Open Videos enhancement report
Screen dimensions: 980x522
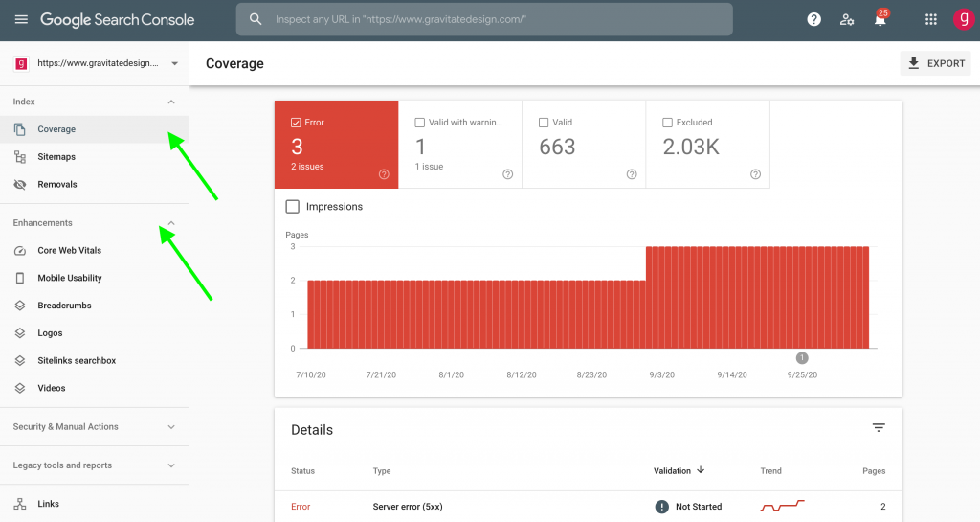coord(94,388)
